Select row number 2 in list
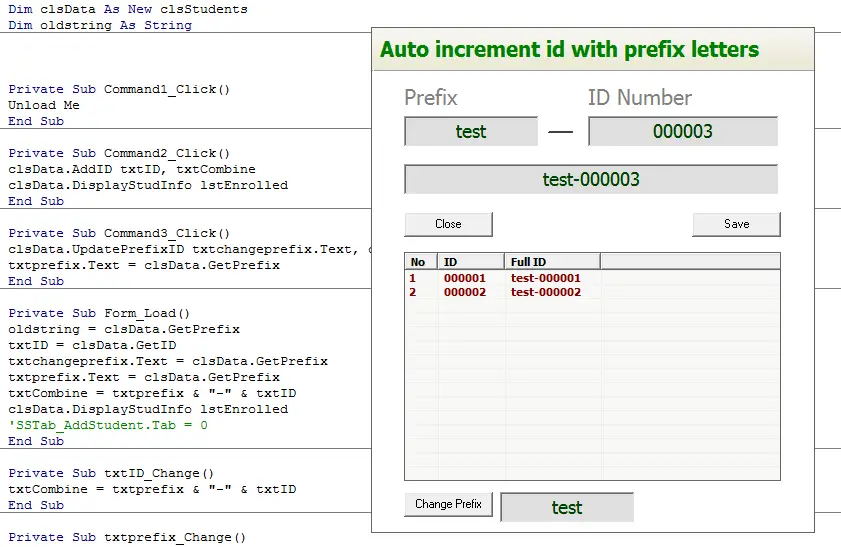 (x=412, y=292)
